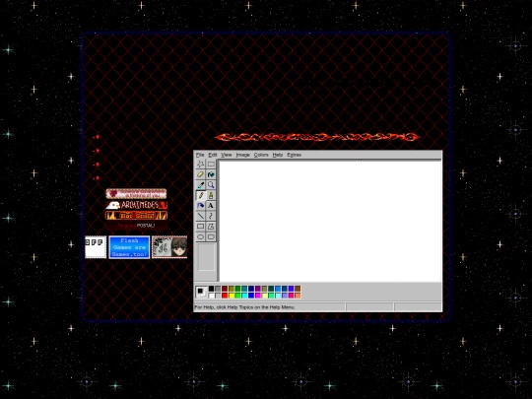The width and height of the screenshot is (532, 399).
Task: Select the white palette color
Action: pos(212,296)
